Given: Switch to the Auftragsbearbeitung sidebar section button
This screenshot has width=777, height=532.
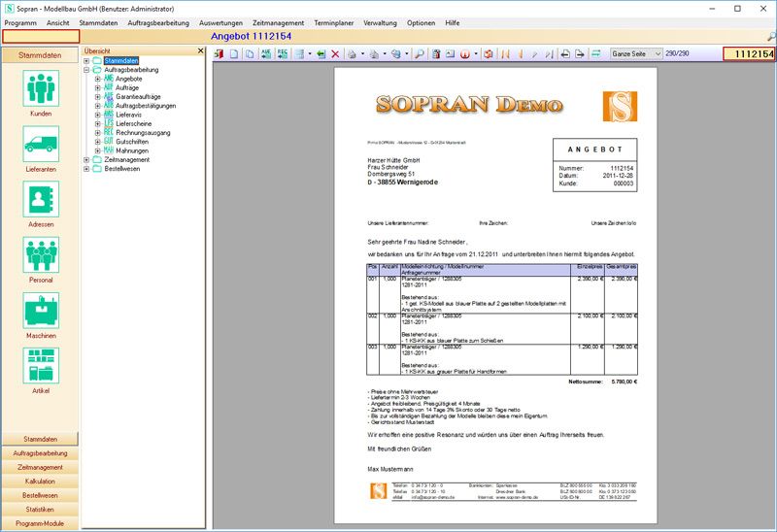Looking at the screenshot, I should [40, 452].
